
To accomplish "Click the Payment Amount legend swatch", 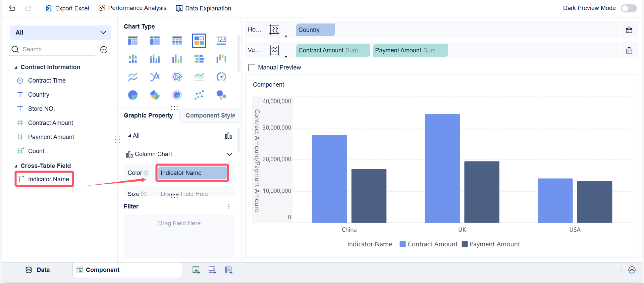I will tap(465, 244).
